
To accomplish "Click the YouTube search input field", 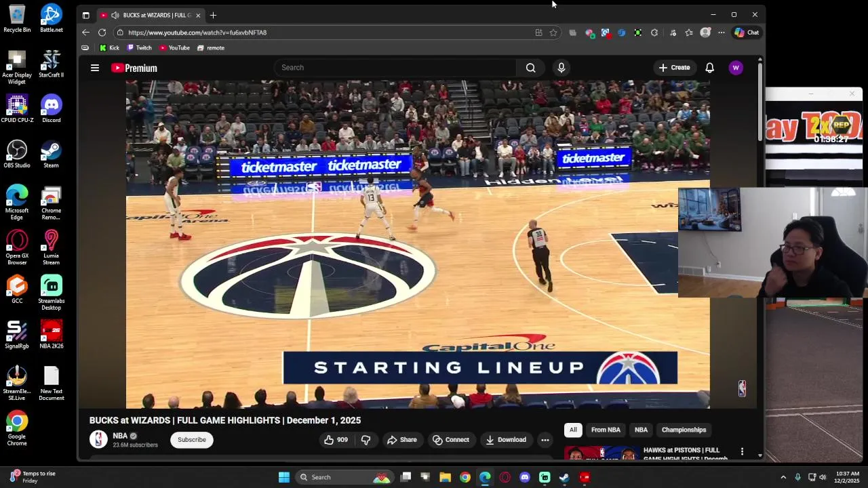I will tap(395, 68).
